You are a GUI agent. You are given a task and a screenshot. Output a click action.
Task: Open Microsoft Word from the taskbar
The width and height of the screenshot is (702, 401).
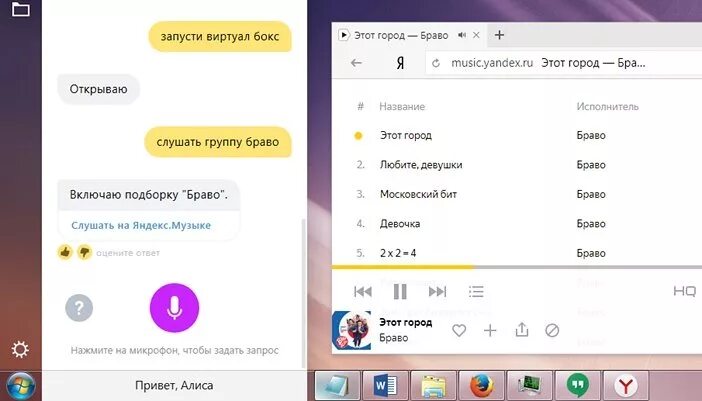[x=385, y=385]
